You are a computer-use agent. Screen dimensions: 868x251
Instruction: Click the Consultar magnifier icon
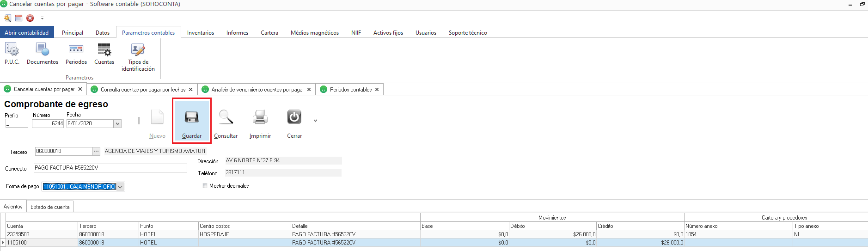226,118
